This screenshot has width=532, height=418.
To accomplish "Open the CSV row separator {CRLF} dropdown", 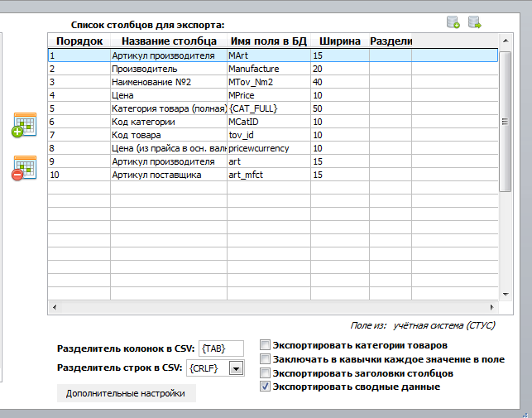I will 236,368.
